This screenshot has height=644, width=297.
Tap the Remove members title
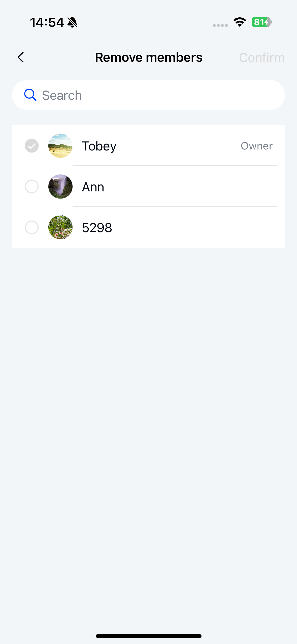(x=149, y=57)
